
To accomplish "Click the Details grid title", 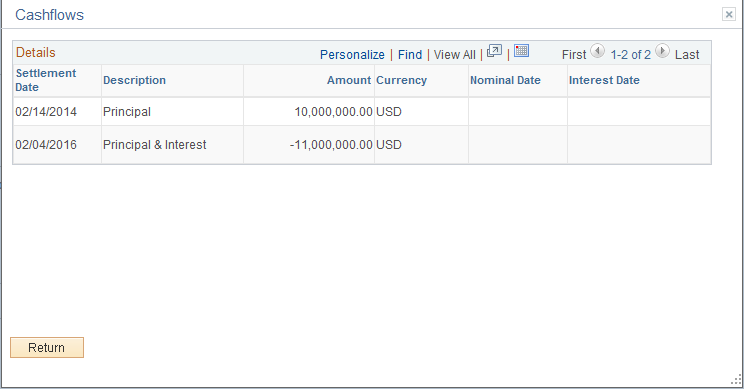I will [36, 52].
